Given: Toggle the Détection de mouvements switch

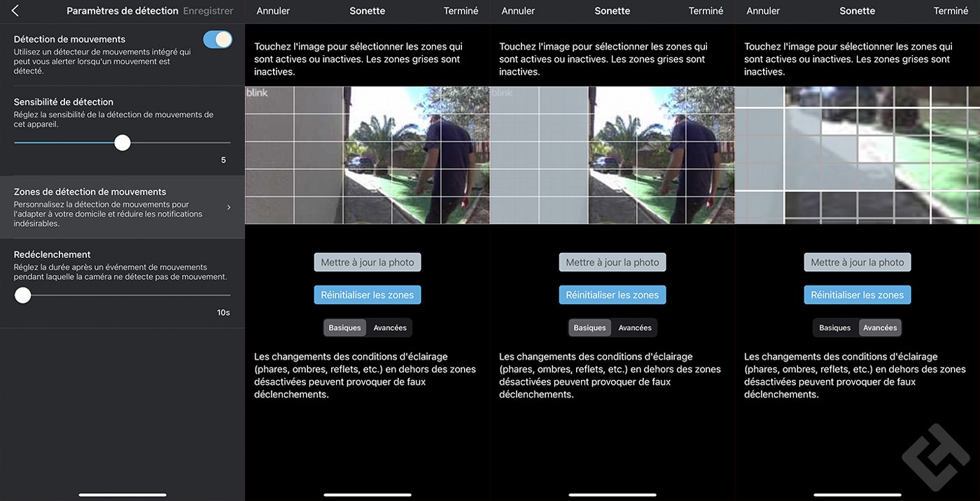Looking at the screenshot, I should coord(218,39).
